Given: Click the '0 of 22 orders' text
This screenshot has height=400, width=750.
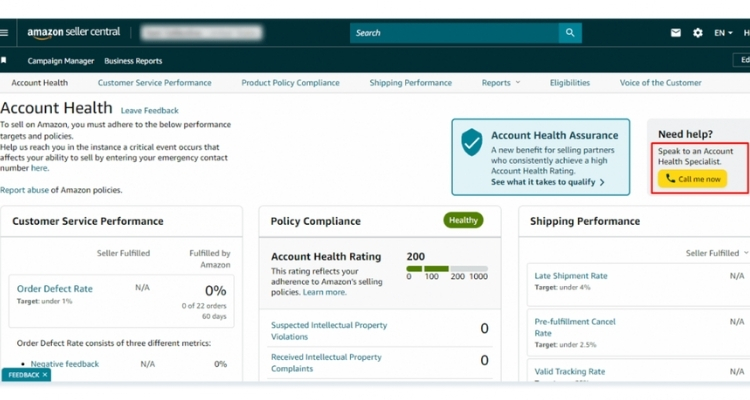Looking at the screenshot, I should [204, 306].
